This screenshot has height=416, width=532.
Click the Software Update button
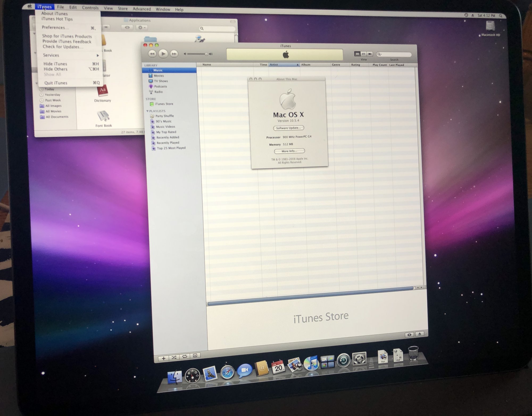[288, 128]
